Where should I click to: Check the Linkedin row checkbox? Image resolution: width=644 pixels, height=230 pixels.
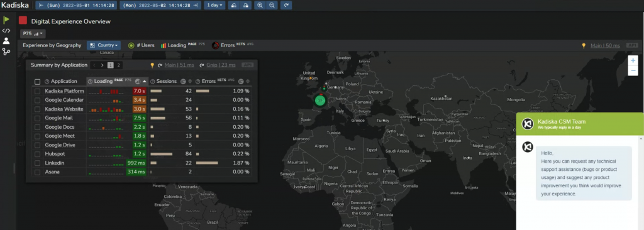(37, 163)
